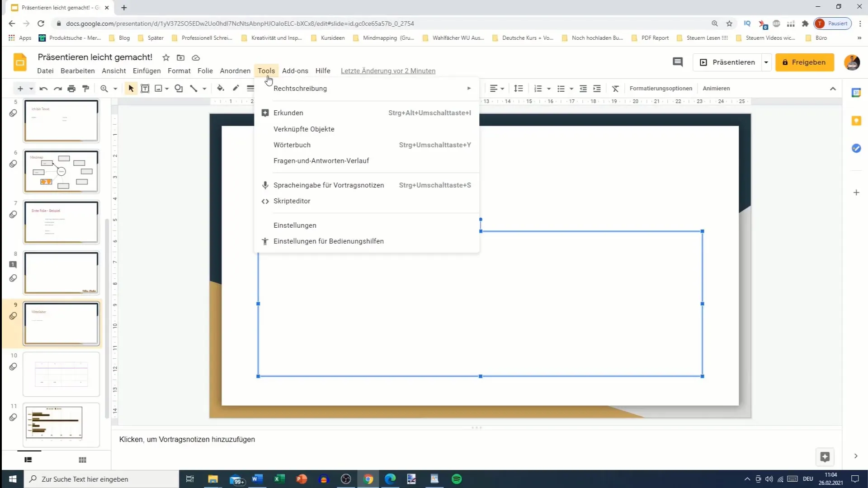Click the redo arrow icon

tap(57, 89)
